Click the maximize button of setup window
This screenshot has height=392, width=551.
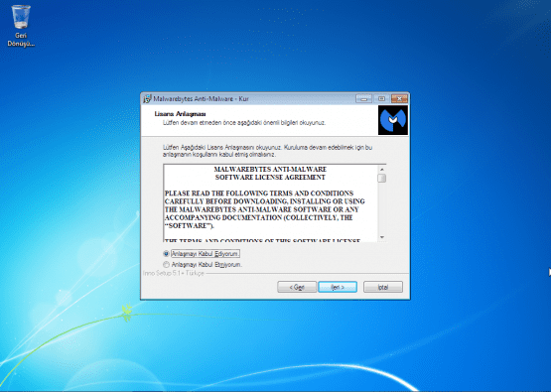tap(381, 98)
